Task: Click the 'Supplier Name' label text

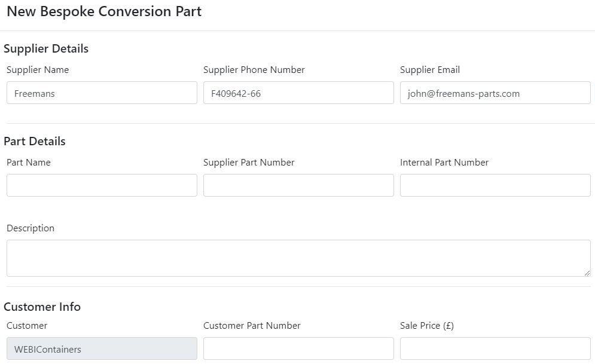Action: coord(38,70)
